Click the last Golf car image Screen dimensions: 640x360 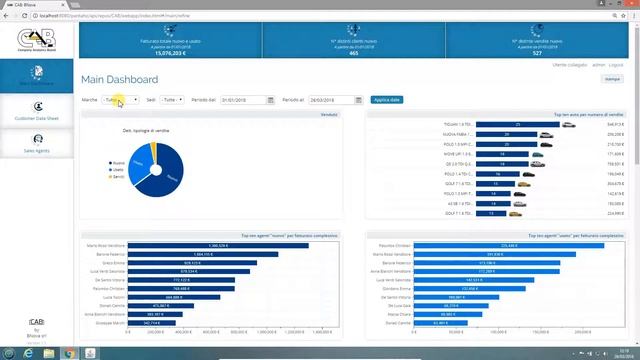pos(515,214)
